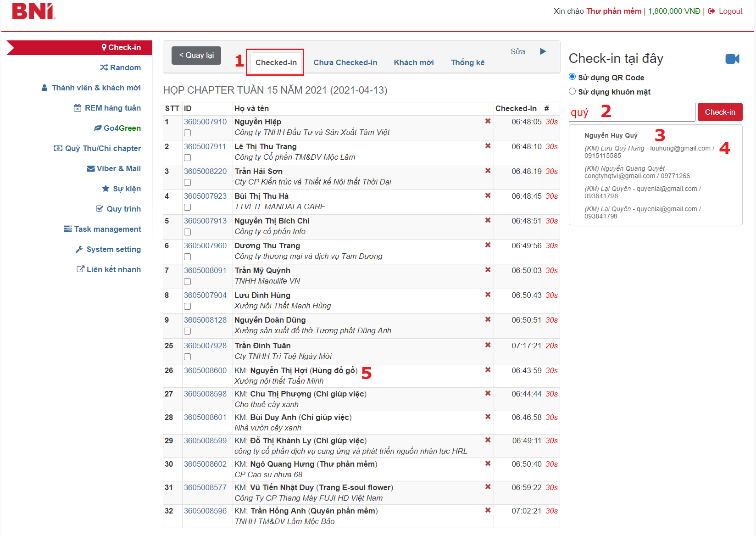756x536 pixels.
Task: Click the red X for Nguyễn Hiệp
Action: (x=488, y=121)
